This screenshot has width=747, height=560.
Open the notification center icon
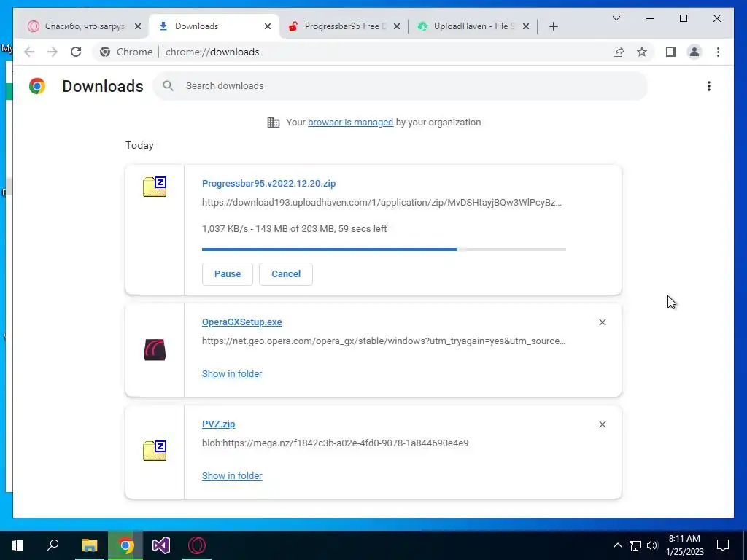point(723,545)
